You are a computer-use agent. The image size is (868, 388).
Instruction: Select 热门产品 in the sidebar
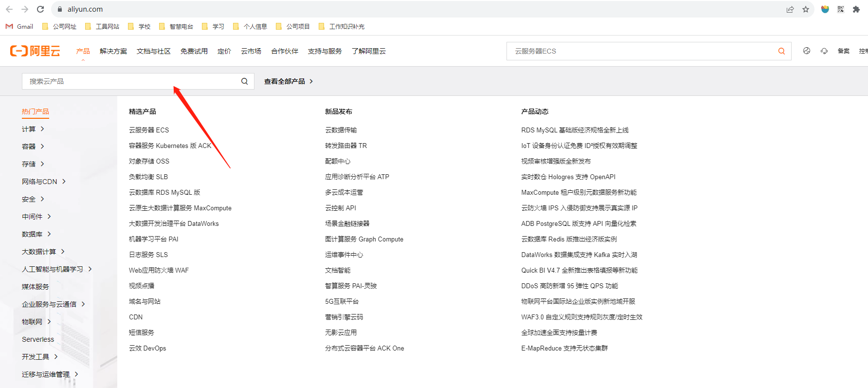(x=36, y=111)
